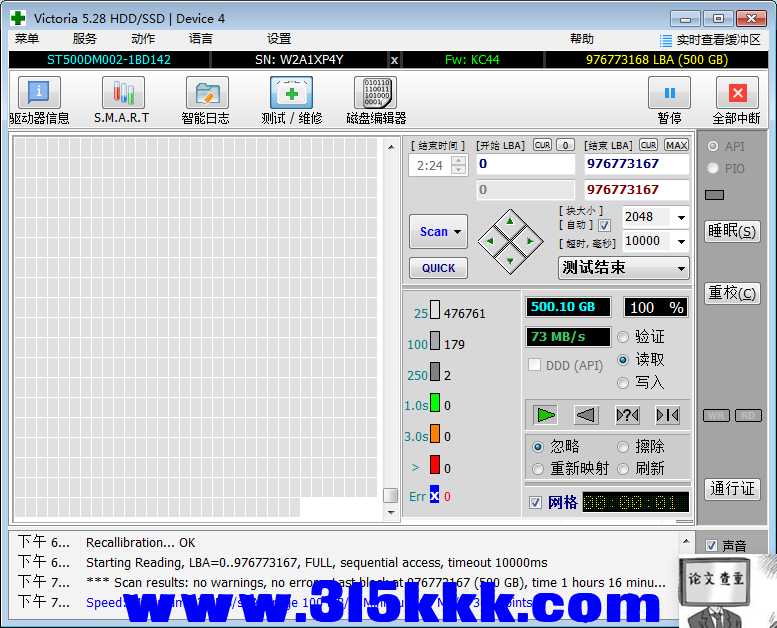This screenshot has width=777, height=628.
Task: Click the start LBA input field
Action: [x=525, y=164]
